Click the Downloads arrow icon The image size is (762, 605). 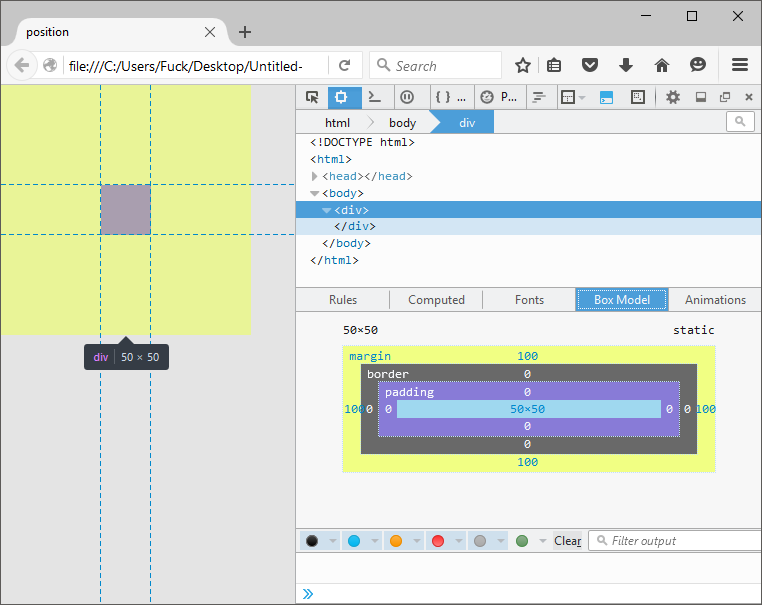tap(626, 65)
